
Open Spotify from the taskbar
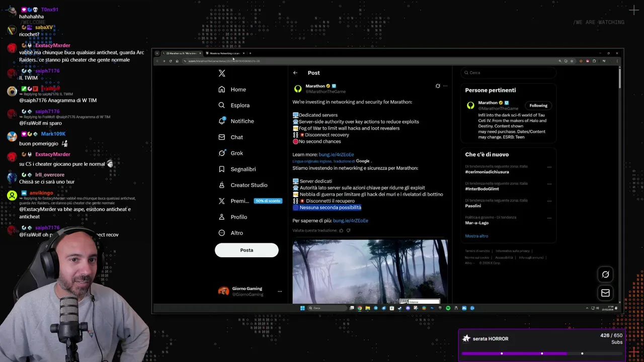tap(448, 308)
